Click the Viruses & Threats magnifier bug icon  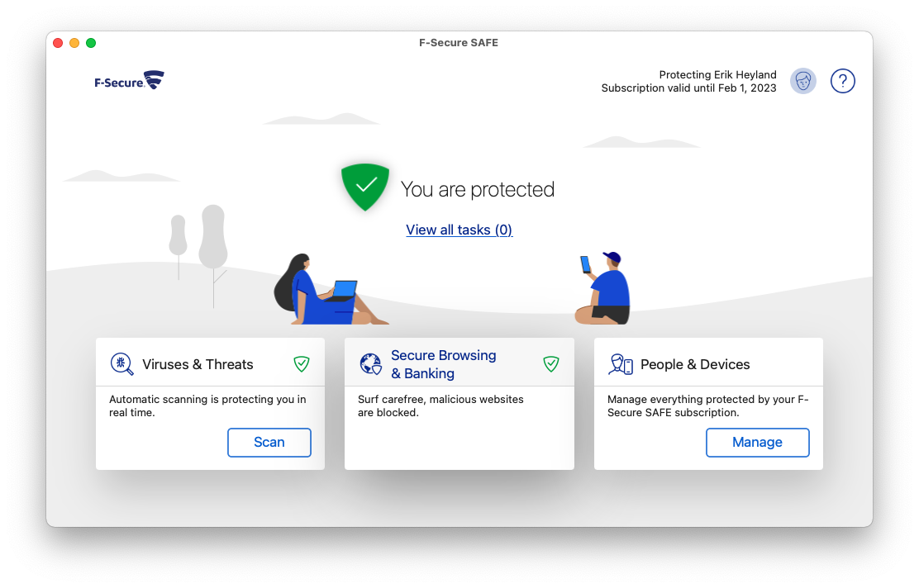[x=122, y=364]
